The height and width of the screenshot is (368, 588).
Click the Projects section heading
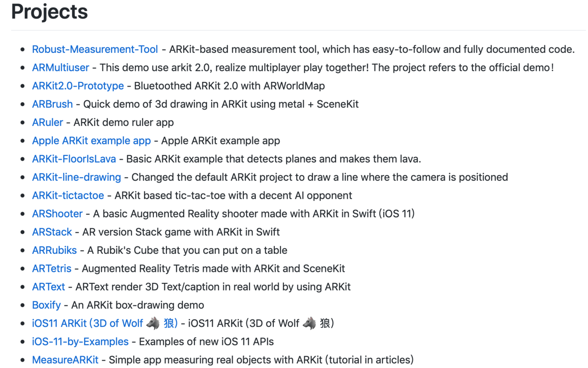(50, 12)
